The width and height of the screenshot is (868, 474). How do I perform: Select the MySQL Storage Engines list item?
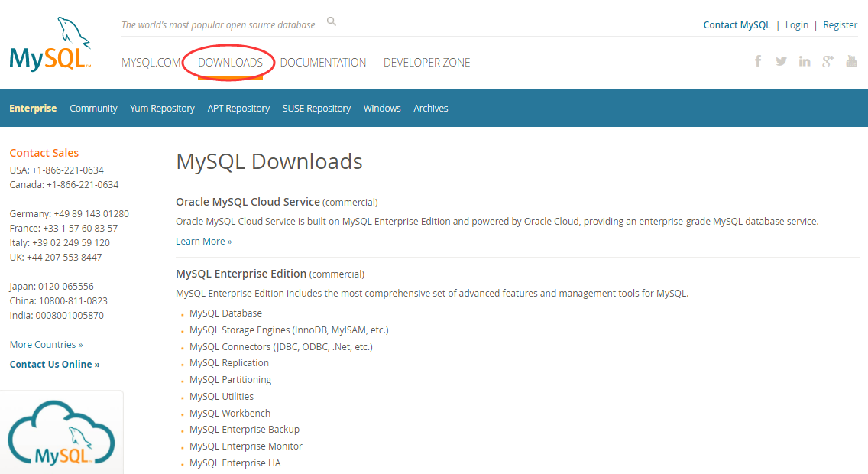pos(289,330)
